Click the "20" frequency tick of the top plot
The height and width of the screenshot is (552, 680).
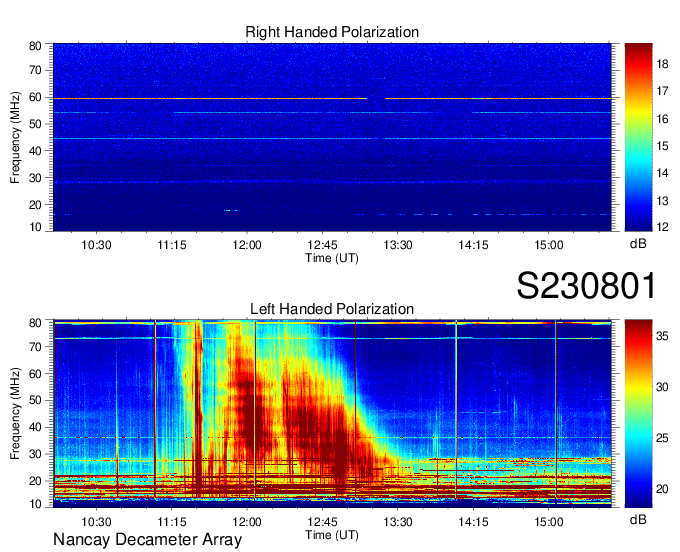point(35,205)
